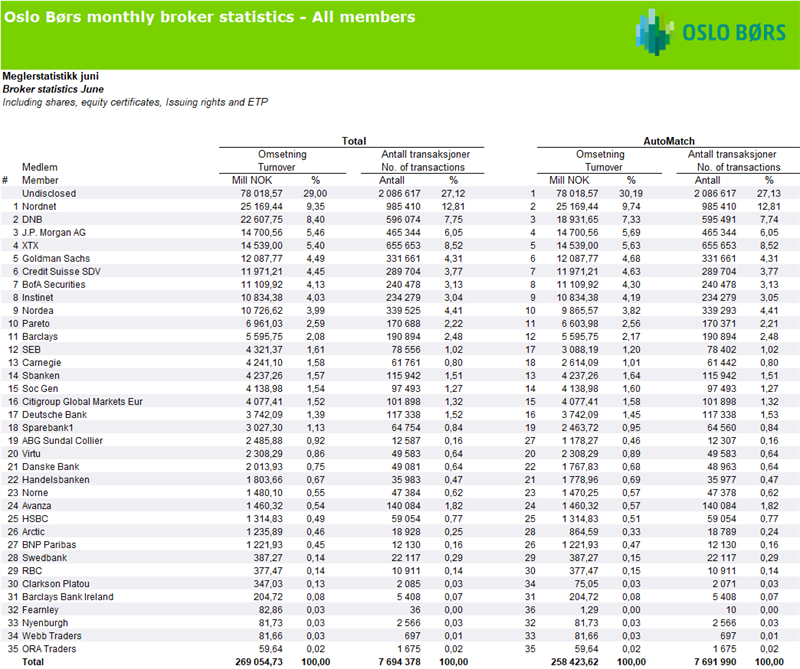Click the Citigroup Global Markets Eur row
The image size is (800, 669).
[x=85, y=400]
